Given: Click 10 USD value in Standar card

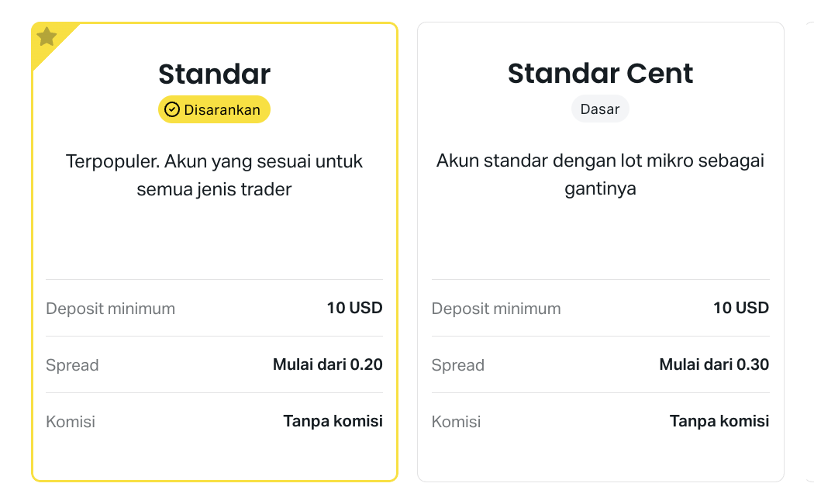Looking at the screenshot, I should coord(354,308).
